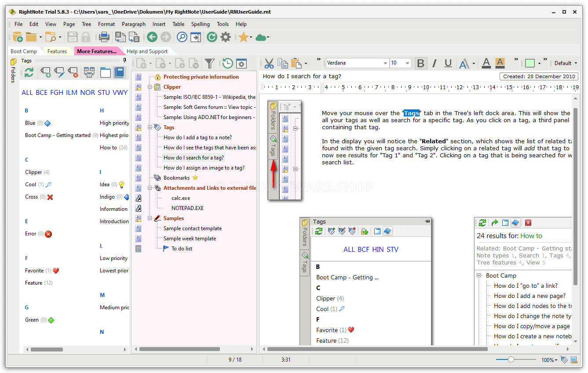Viewport: 588px width, 373px height.
Task: Toggle the blue notebook view in Tags panel
Action: pos(119,72)
